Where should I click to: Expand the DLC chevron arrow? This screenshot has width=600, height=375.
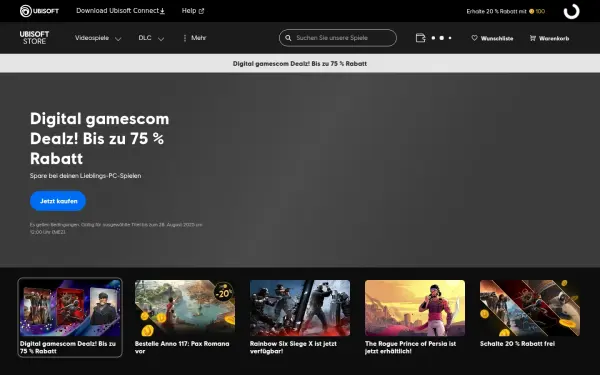(161, 39)
